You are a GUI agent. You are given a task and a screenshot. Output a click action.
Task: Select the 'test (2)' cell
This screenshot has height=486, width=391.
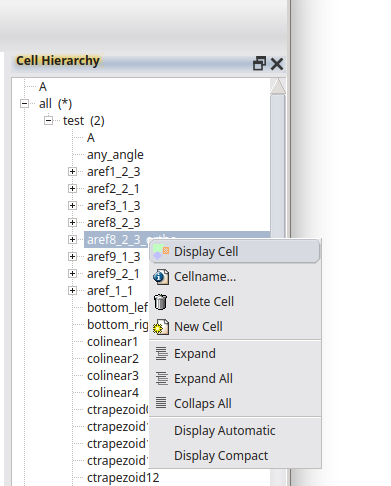click(84, 121)
